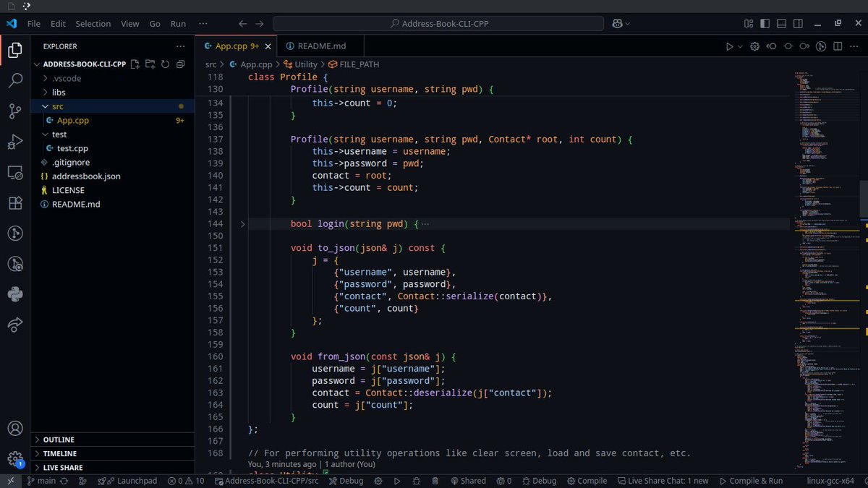The image size is (868, 488).
Task: Click Utility in the breadcrumb
Action: point(305,64)
